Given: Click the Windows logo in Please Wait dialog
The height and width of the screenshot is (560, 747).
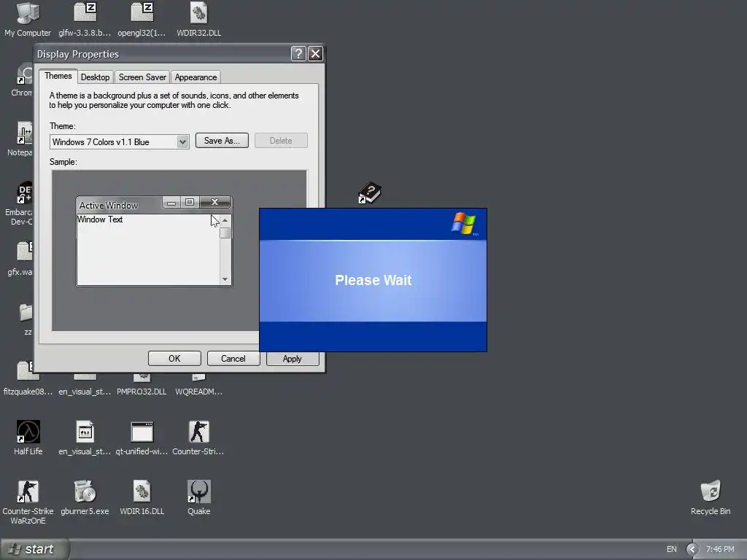Looking at the screenshot, I should [x=463, y=223].
